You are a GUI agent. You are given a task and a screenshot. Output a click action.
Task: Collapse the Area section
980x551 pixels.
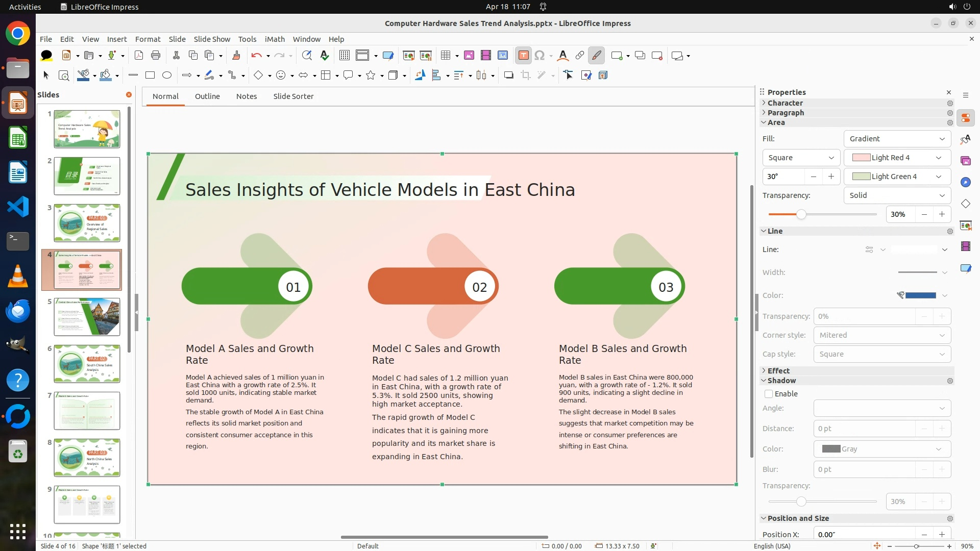point(776,122)
